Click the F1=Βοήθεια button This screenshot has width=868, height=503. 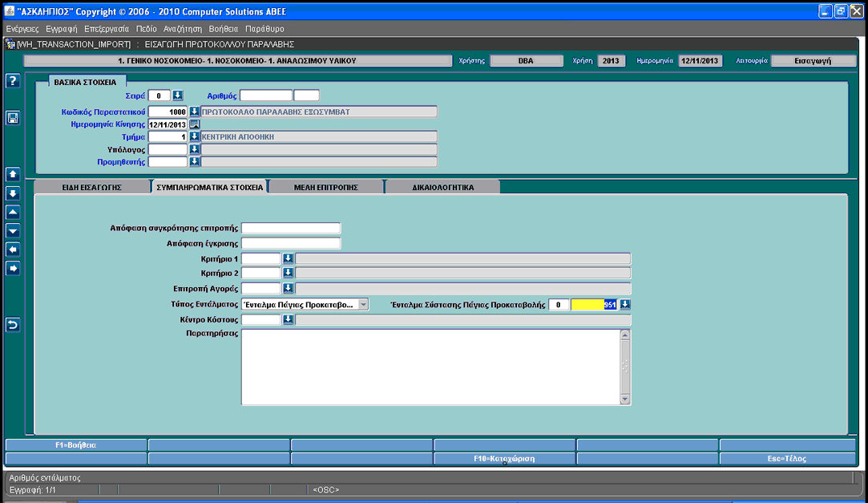click(x=76, y=444)
